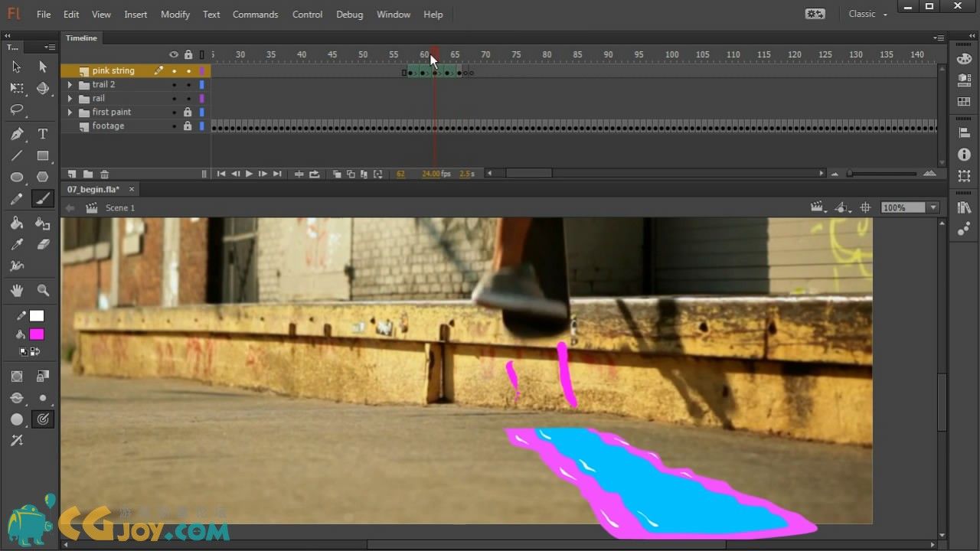Select the Pen tool
Image resolution: width=980 pixels, height=551 pixels.
(x=16, y=134)
